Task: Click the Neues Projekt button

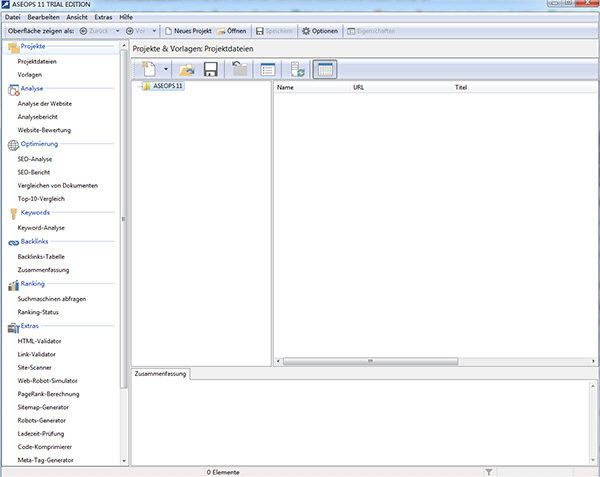Action: (188, 31)
